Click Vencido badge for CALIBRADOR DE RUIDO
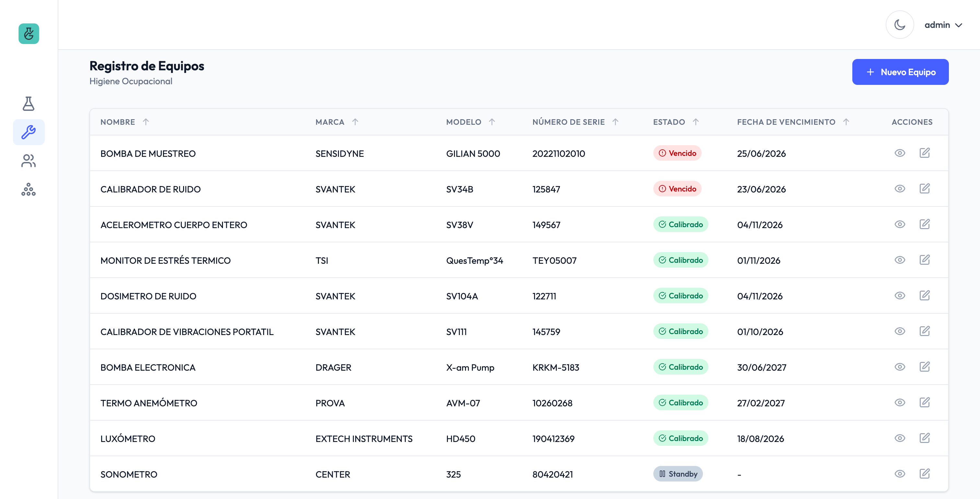This screenshot has height=499, width=980. [677, 189]
